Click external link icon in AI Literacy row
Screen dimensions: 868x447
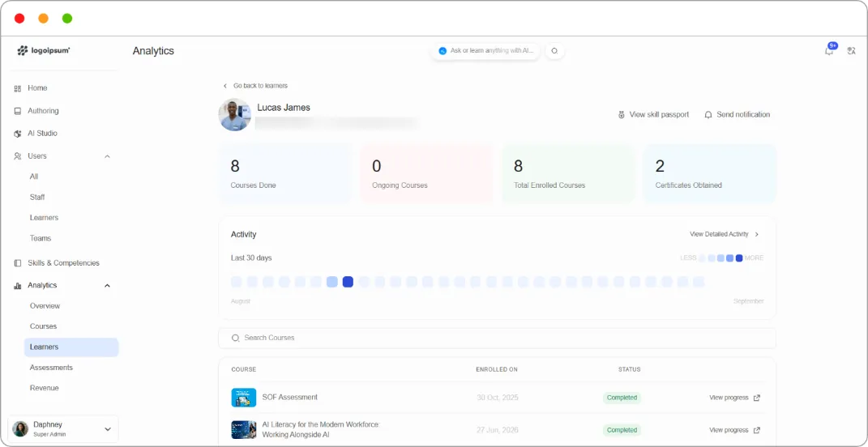pos(757,430)
